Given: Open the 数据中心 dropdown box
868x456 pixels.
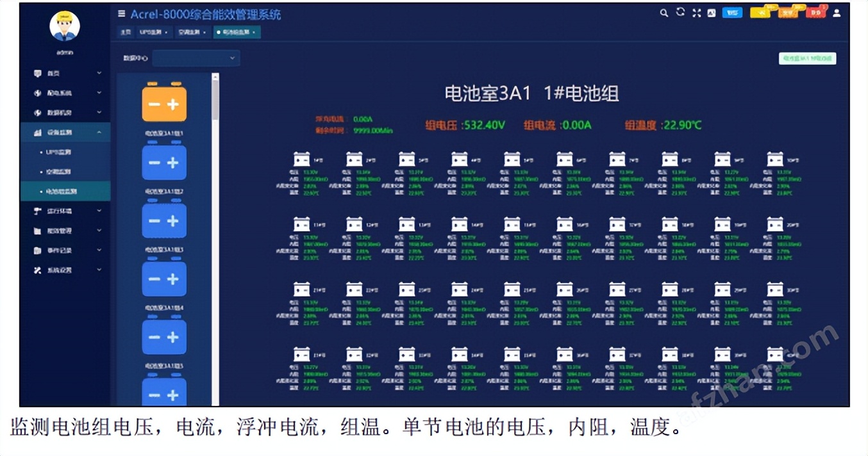Looking at the screenshot, I should (x=196, y=58).
